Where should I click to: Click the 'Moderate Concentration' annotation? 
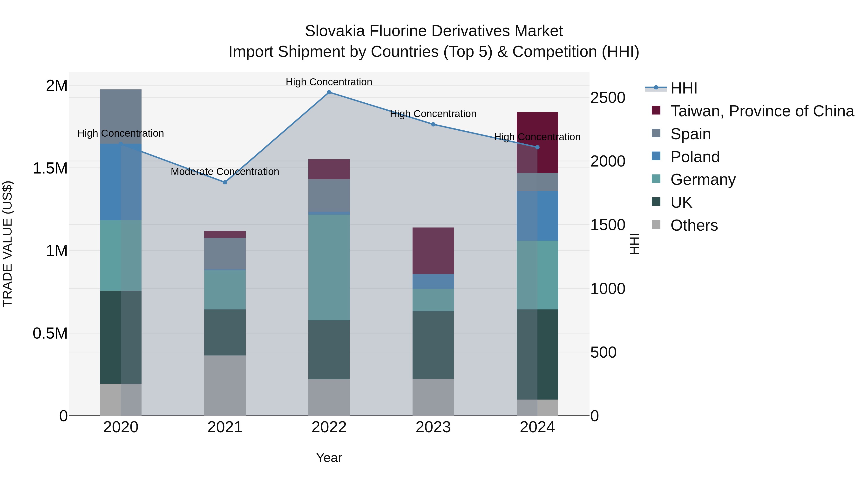(x=225, y=171)
